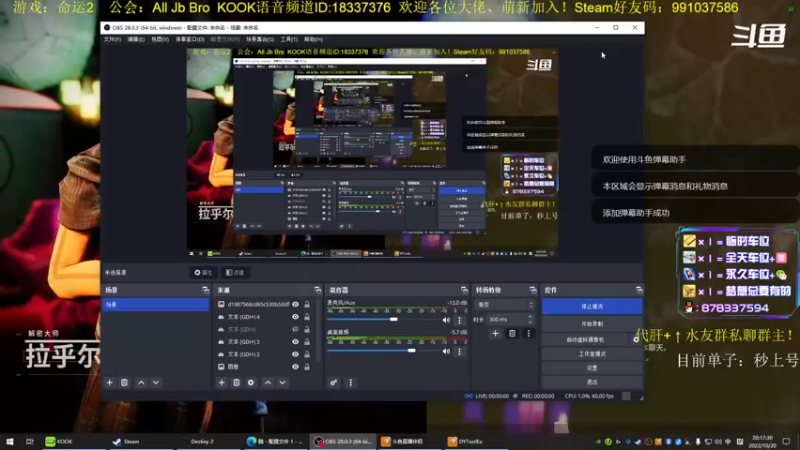
Task: Toggle 工作室模式 studio mode button
Action: [592, 354]
